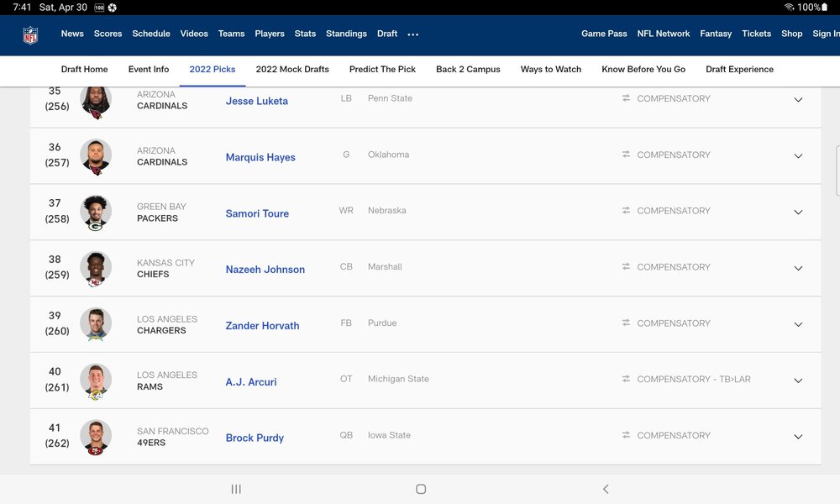The image size is (840, 504).
Task: Open the Samori Toure player link
Action: coord(257,213)
